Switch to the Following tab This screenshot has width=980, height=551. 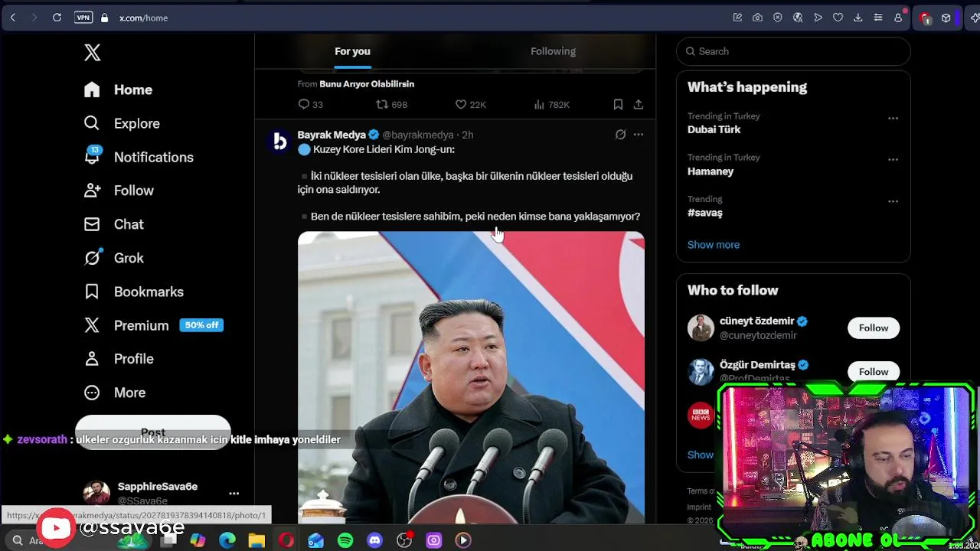click(x=553, y=51)
